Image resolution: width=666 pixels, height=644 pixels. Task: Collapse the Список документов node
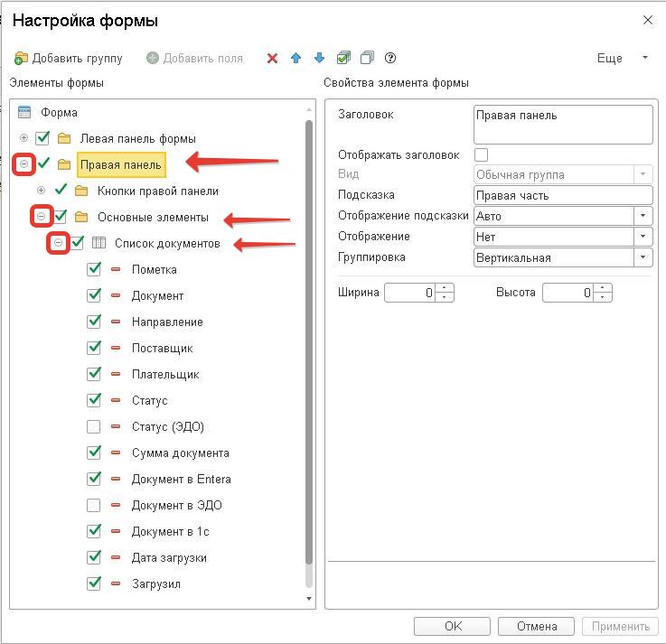(58, 243)
